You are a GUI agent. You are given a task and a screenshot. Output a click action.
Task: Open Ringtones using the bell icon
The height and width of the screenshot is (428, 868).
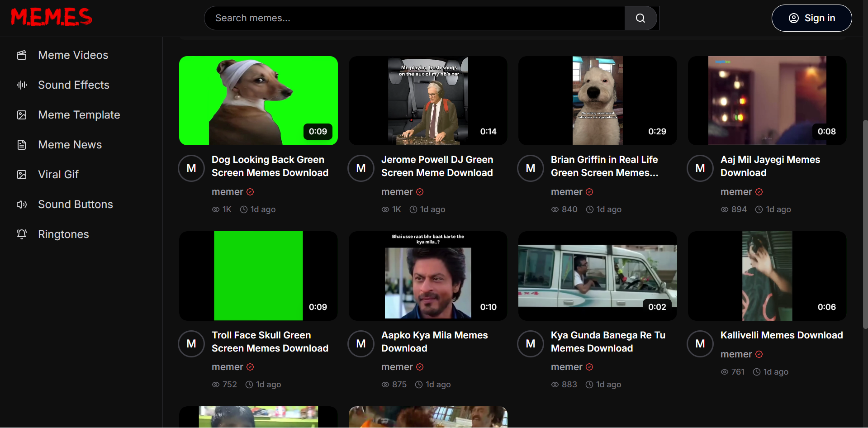click(x=22, y=234)
